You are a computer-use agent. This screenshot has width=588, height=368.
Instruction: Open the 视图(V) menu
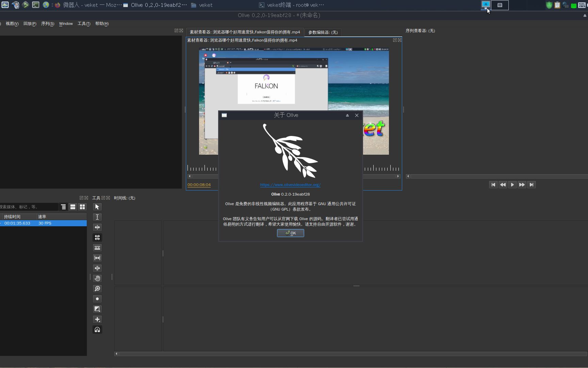(x=12, y=24)
